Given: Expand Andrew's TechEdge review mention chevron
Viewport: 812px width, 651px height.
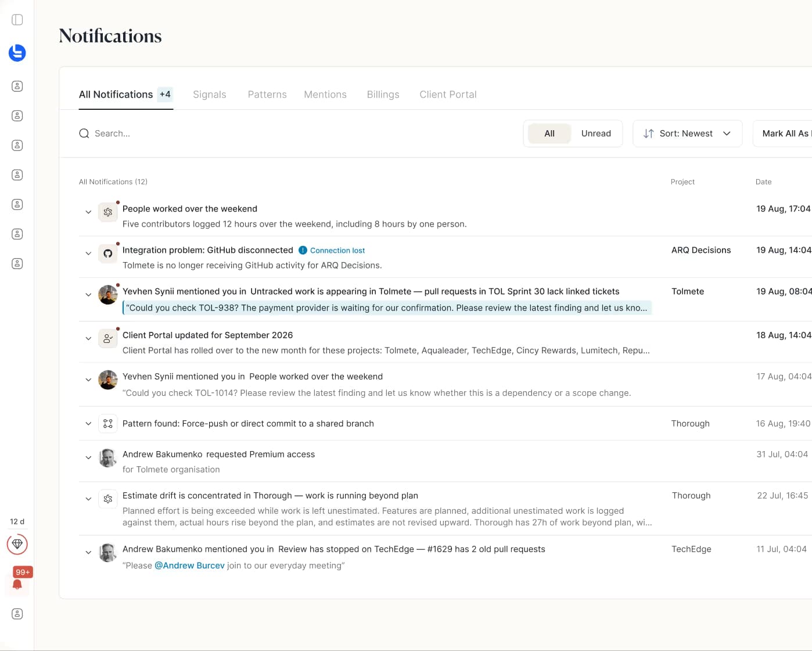Looking at the screenshot, I should coord(88,552).
